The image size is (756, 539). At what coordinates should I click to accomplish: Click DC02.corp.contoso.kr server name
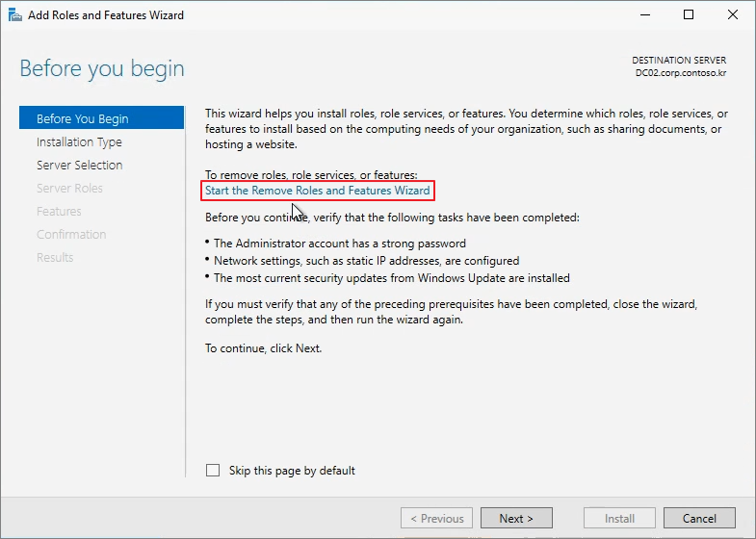(681, 73)
